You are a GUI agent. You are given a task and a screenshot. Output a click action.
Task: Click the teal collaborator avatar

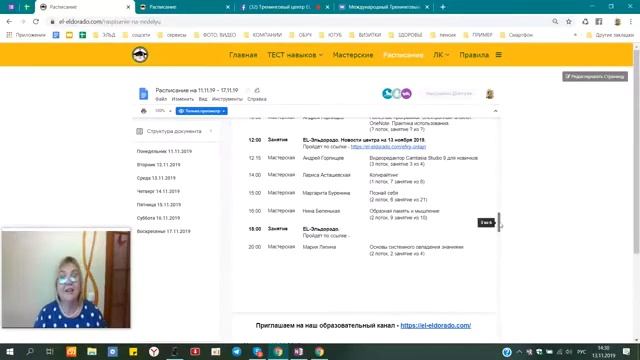pyautogui.click(x=387, y=93)
